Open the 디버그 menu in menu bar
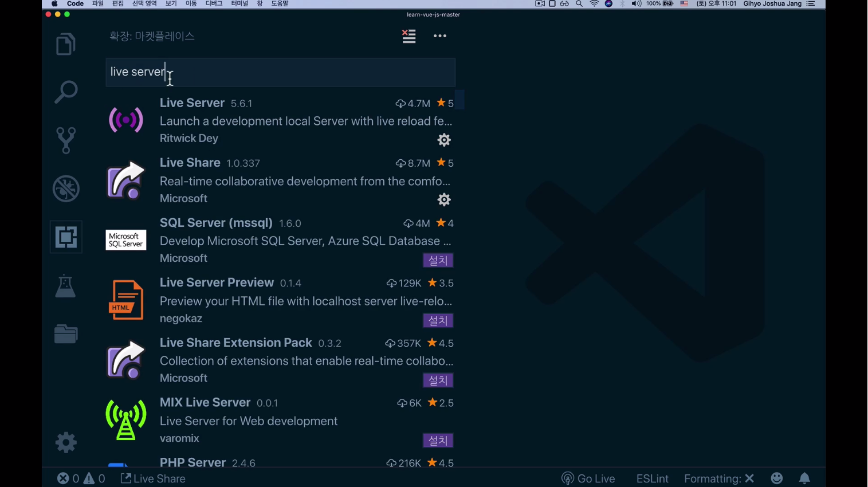 click(214, 4)
